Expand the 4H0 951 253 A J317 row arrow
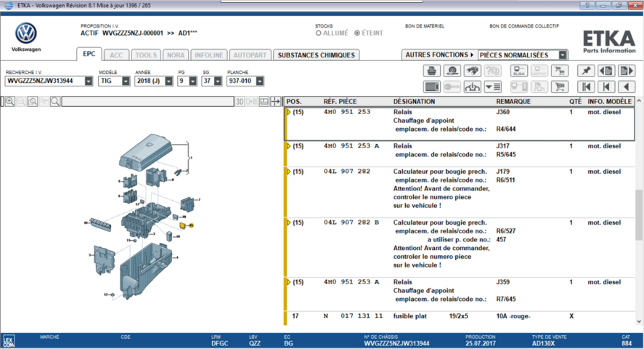Image resolution: width=644 pixels, height=349 pixels. click(x=289, y=146)
